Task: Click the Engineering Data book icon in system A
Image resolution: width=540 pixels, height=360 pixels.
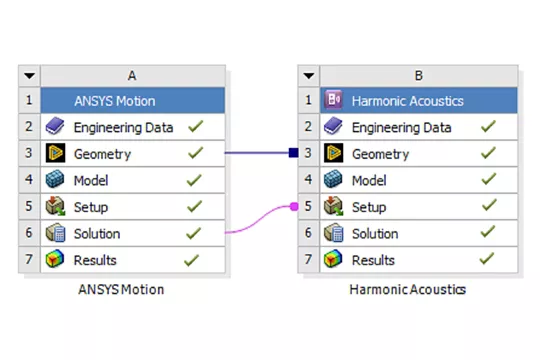Action: [55, 126]
